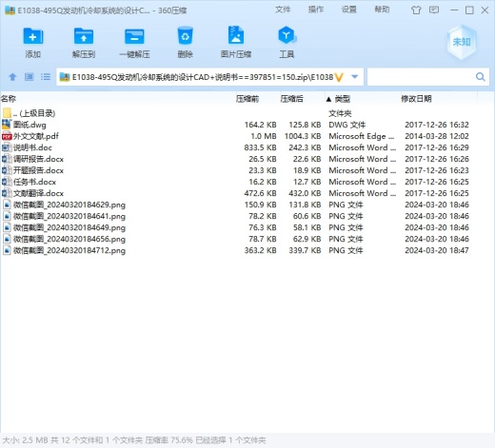Click the 解压到 (Extract to) icon
This screenshot has height=448, width=495.
click(84, 36)
